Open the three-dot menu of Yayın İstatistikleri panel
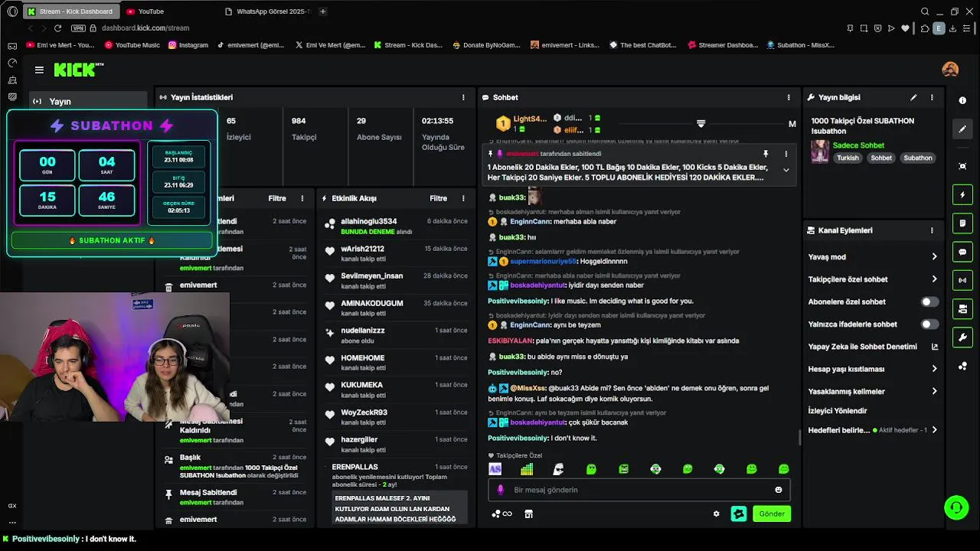Viewport: 980px width, 551px height. click(x=463, y=97)
